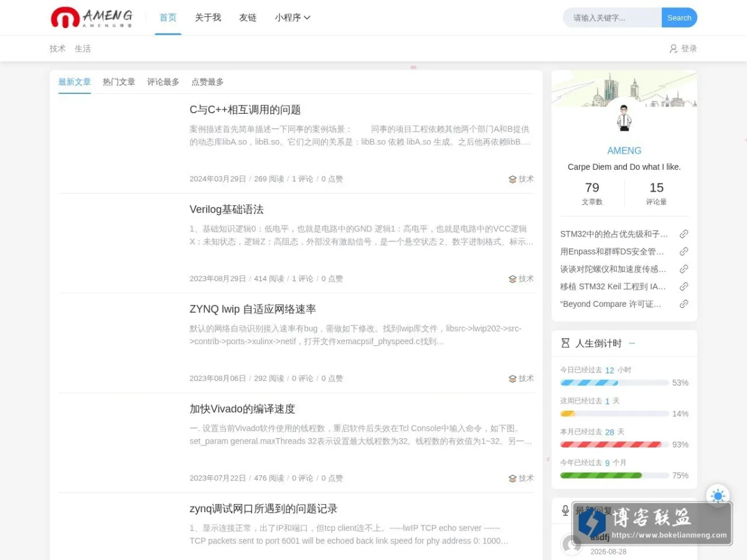Click the 今年已经过去 green progress bar
This screenshot has width=747, height=560.
(x=614, y=475)
